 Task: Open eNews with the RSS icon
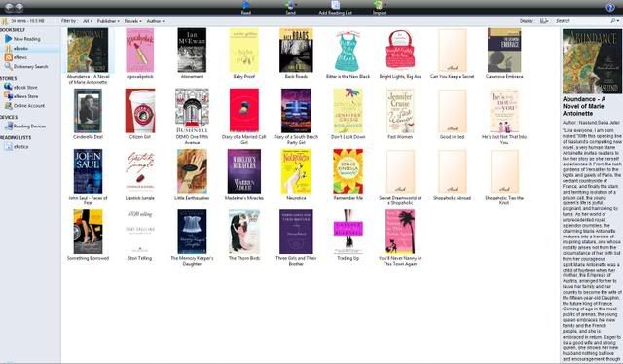pyautogui.click(x=9, y=57)
